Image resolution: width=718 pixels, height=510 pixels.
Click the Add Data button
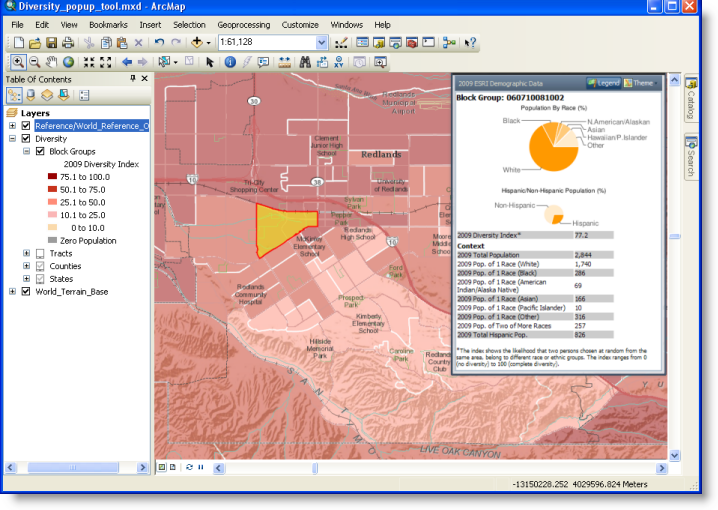tap(198, 43)
